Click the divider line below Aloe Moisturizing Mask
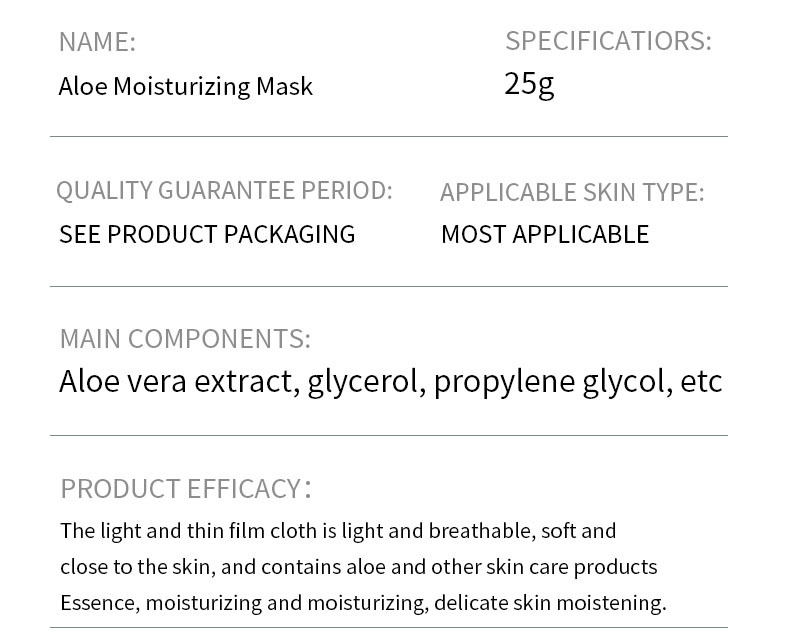The image size is (790, 642). [x=389, y=136]
